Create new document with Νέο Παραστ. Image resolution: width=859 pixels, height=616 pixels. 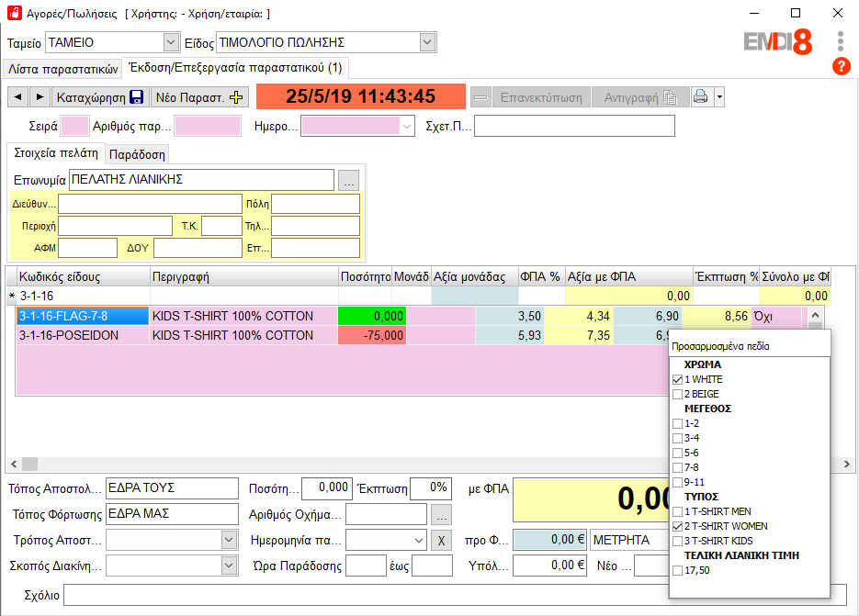pos(199,97)
